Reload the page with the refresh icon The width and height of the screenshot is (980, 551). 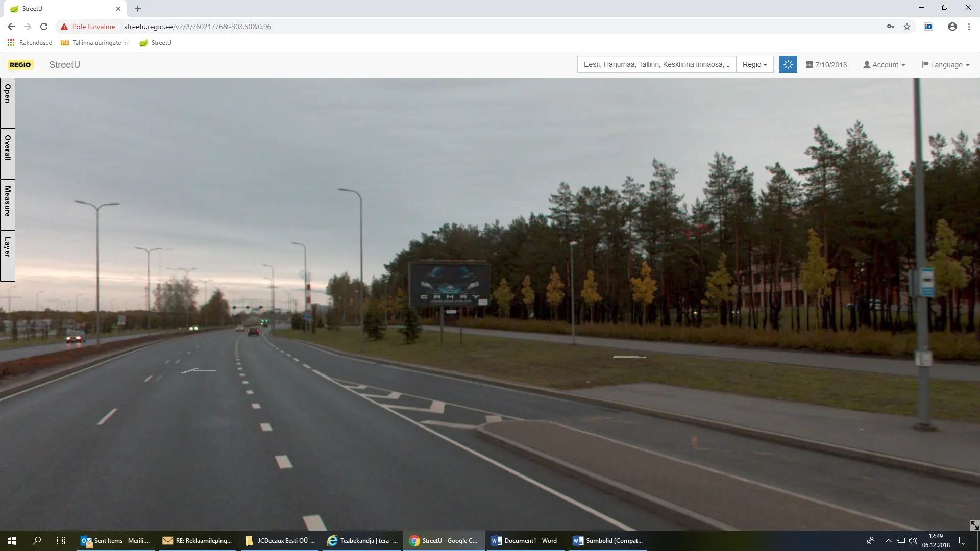[x=44, y=27]
